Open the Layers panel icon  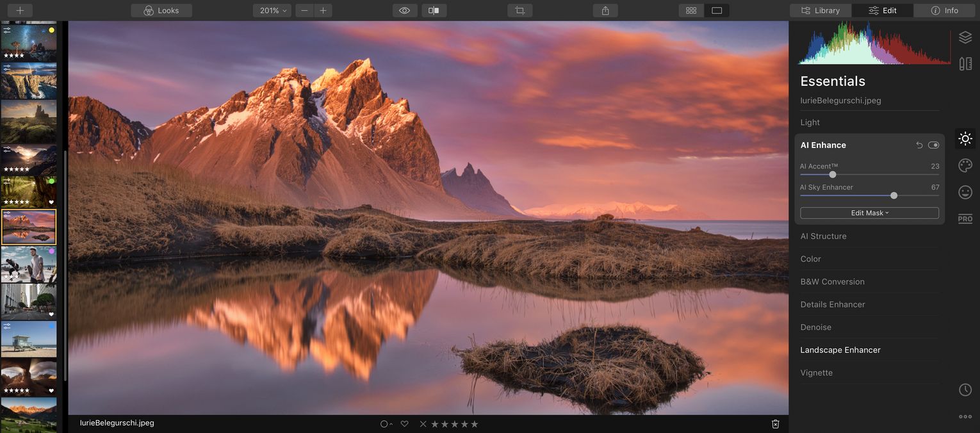pos(965,37)
